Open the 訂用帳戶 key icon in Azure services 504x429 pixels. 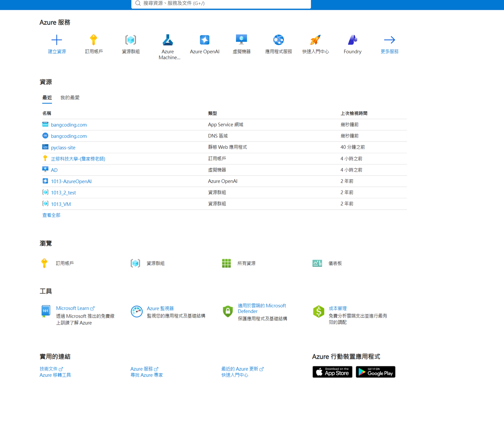94,40
